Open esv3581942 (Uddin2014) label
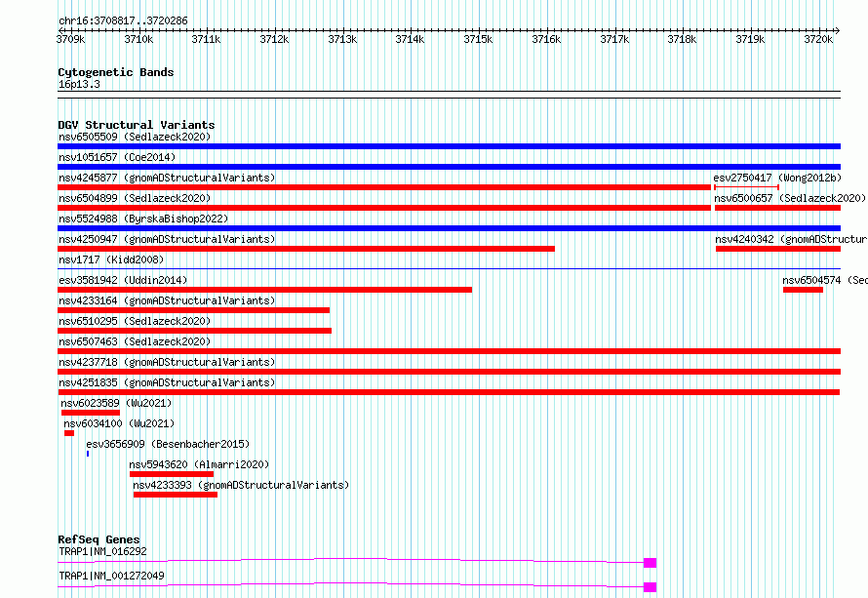 point(123,280)
